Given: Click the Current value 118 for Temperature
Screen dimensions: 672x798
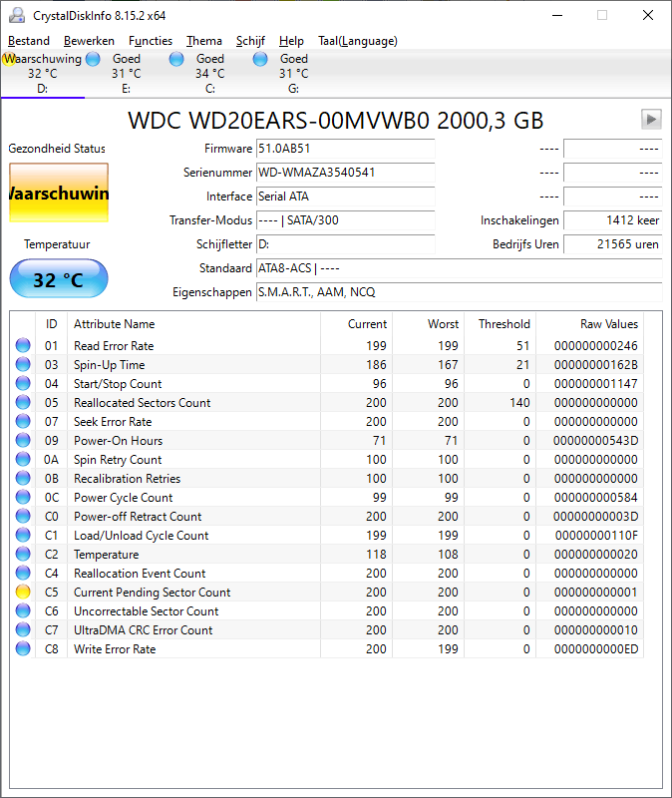Looking at the screenshot, I should (x=376, y=555).
